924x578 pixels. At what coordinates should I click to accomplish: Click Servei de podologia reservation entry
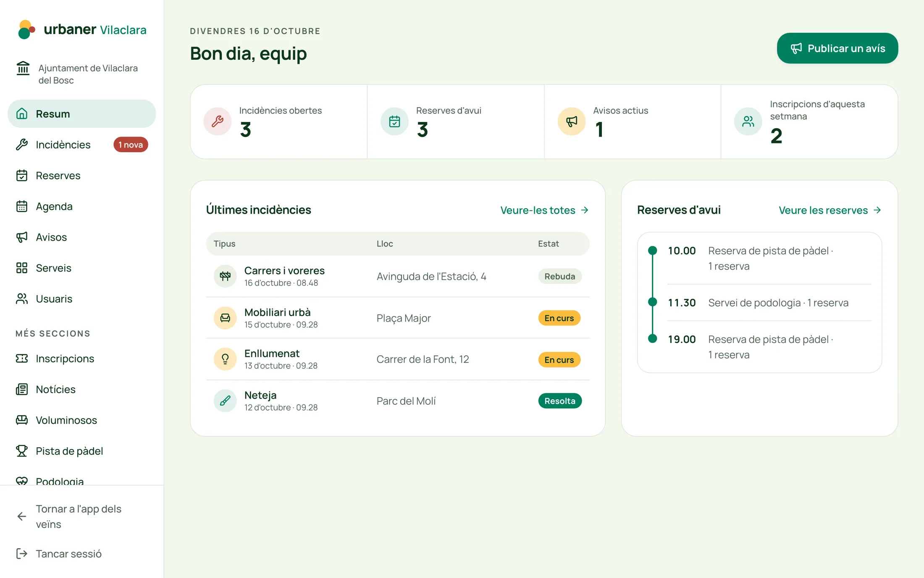tap(769, 303)
